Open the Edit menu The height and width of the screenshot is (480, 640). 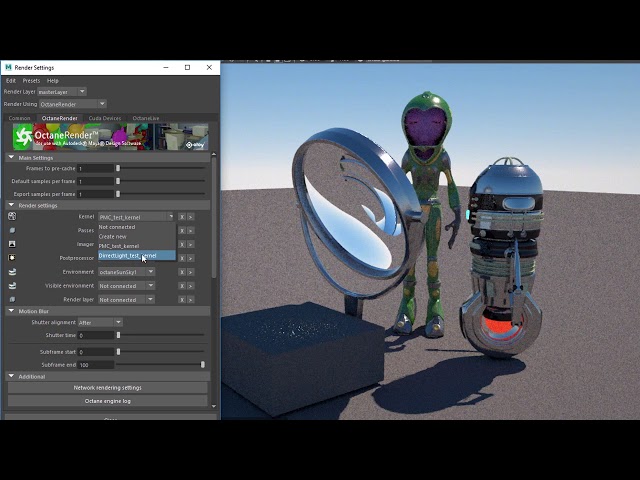[x=11, y=80]
